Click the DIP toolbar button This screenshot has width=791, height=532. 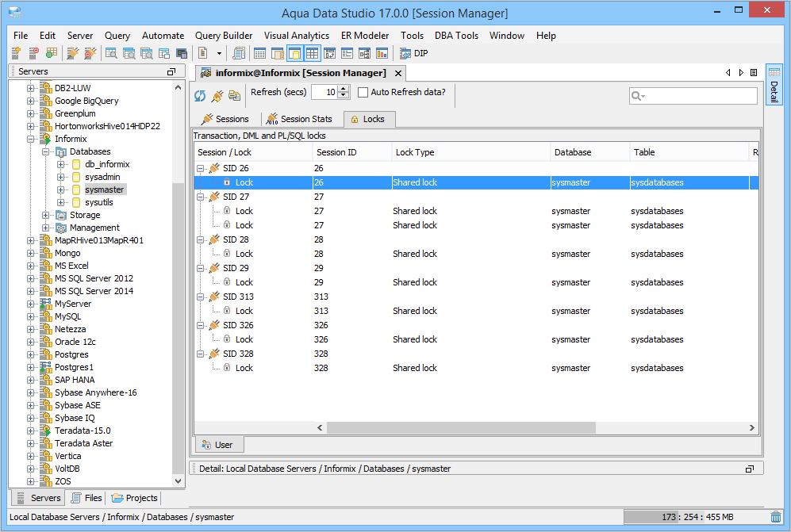(413, 53)
